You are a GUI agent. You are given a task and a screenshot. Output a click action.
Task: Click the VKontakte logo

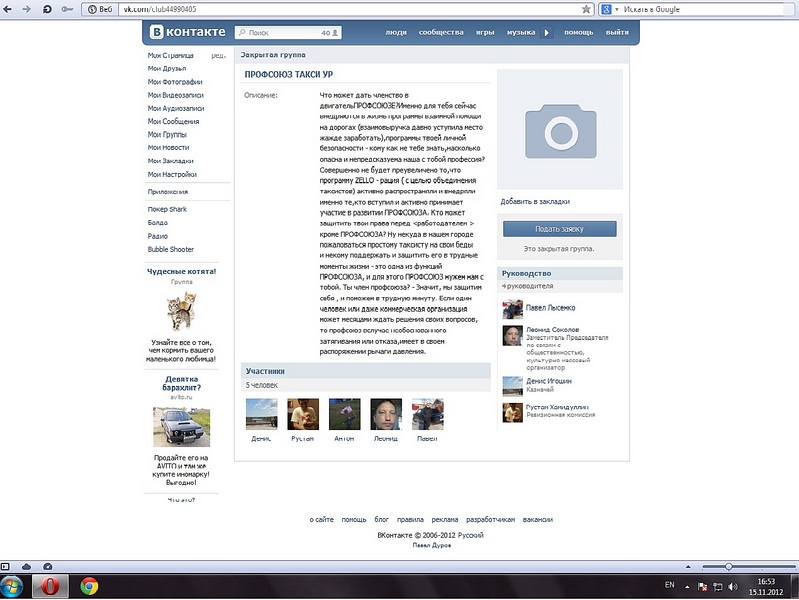click(x=188, y=32)
